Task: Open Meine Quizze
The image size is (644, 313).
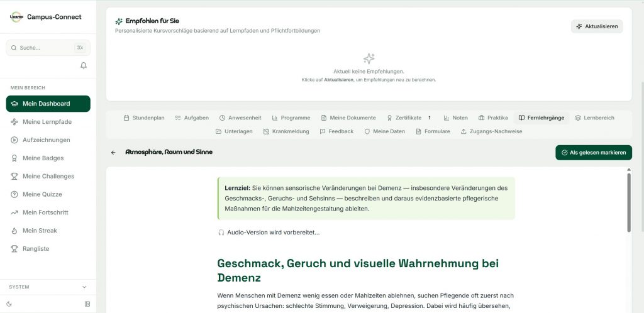Action: (48, 194)
